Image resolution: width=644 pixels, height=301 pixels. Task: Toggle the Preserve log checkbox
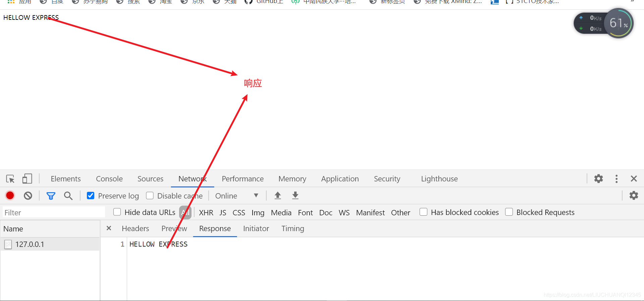click(x=91, y=196)
